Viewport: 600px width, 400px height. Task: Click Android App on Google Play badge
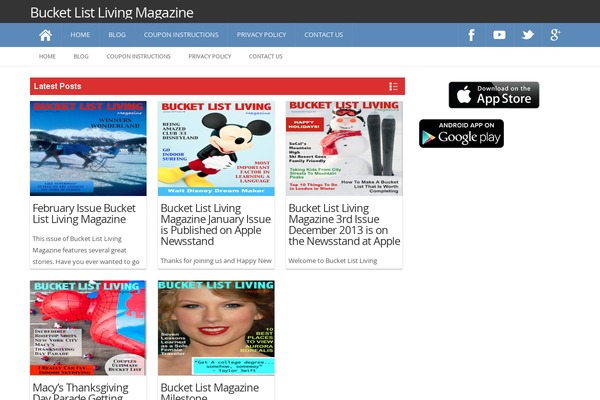click(461, 134)
